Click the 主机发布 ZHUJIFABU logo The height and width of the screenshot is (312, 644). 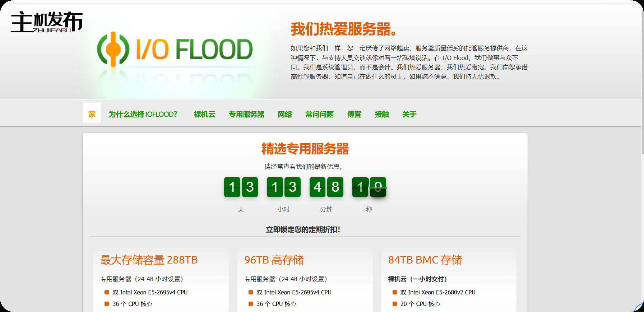(x=47, y=22)
